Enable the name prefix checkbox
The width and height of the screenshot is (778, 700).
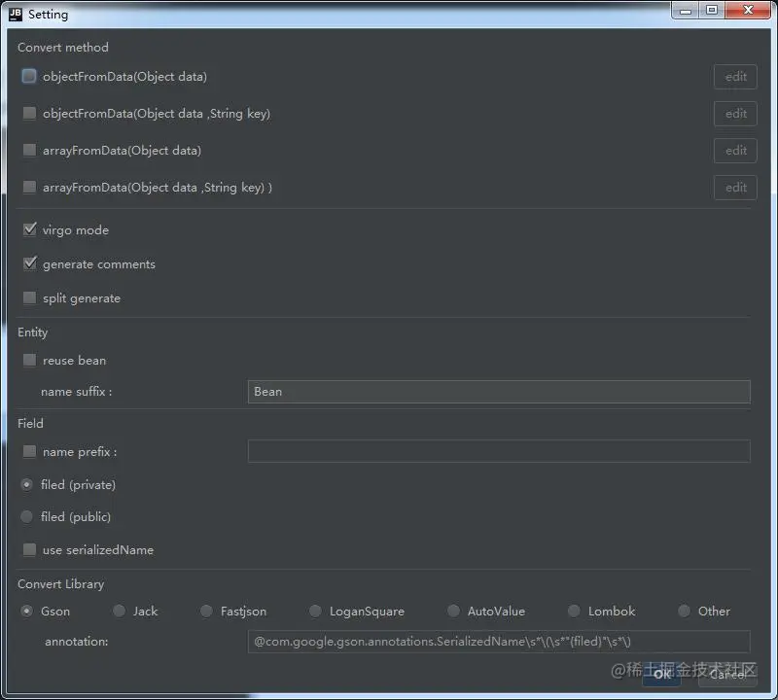click(29, 451)
